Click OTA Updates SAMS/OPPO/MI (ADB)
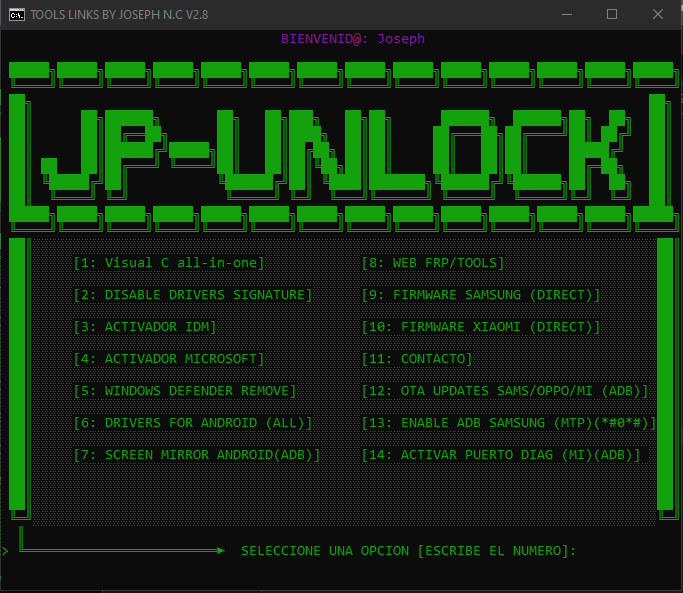Image resolution: width=683 pixels, height=593 pixels. tap(505, 391)
